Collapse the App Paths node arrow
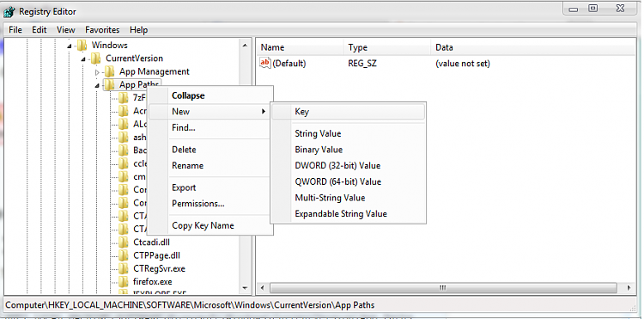Screen dimensions: 644x319 pos(97,85)
